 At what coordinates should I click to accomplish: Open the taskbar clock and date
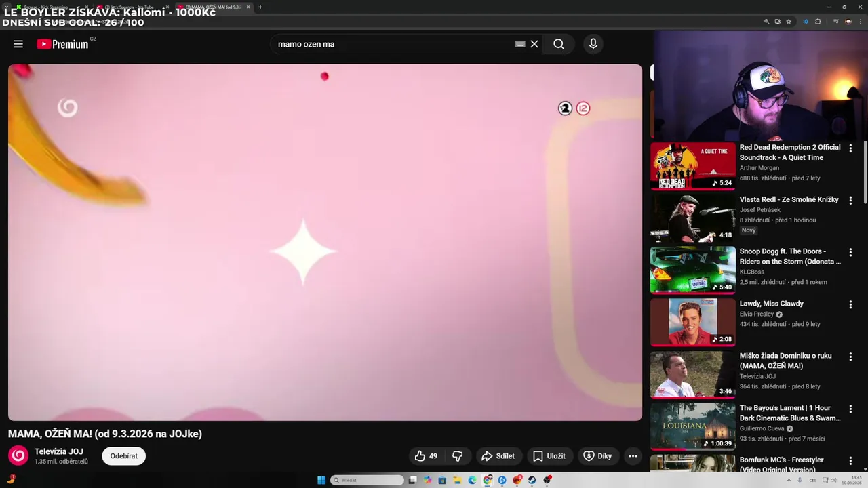(x=852, y=480)
